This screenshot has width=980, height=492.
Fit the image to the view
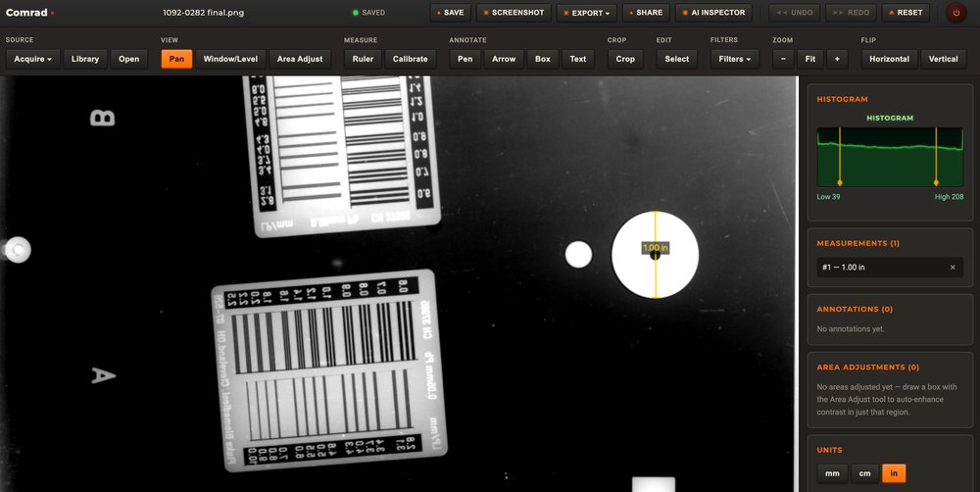click(810, 59)
